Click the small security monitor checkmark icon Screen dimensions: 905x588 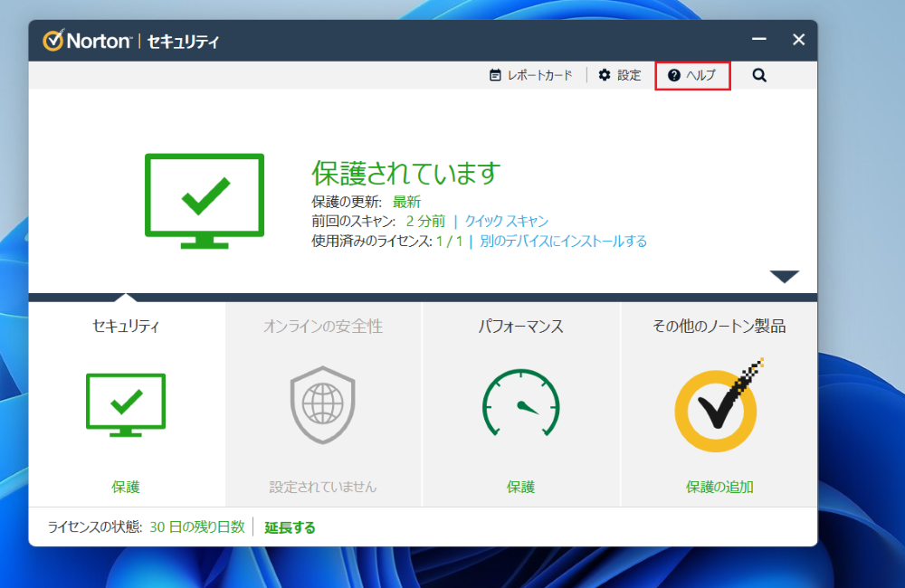click(x=126, y=404)
